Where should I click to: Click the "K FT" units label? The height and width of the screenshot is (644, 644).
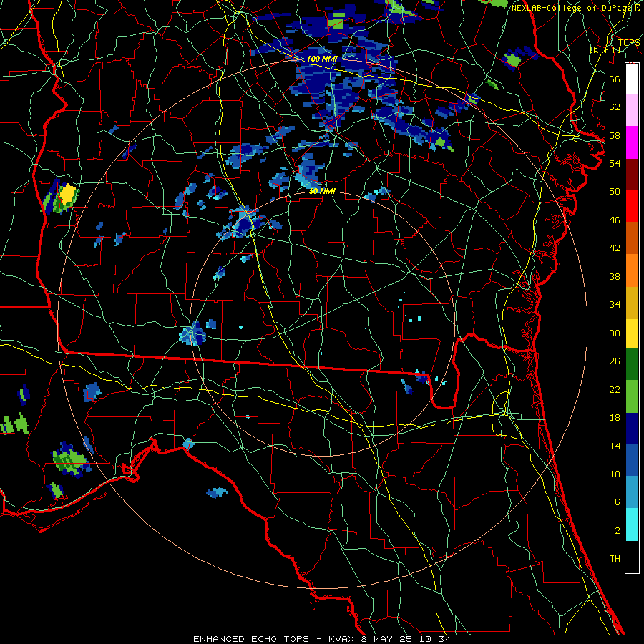pos(606,49)
